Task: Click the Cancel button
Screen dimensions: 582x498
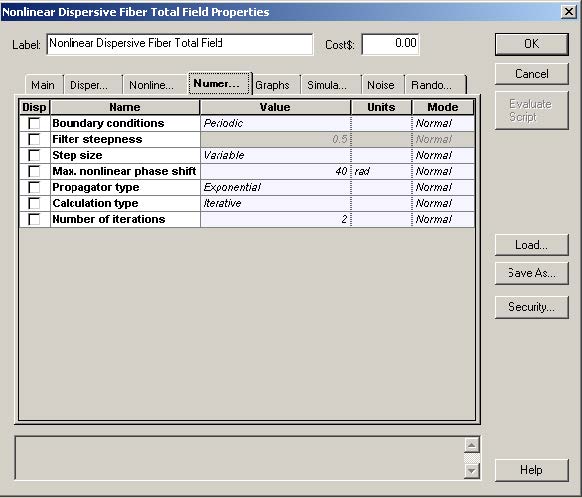Action: tap(532, 74)
